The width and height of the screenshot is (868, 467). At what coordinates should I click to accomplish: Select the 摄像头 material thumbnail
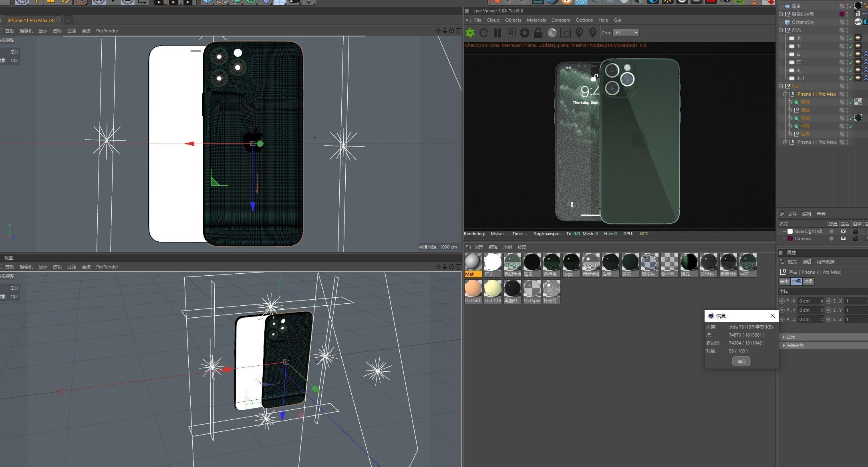650,265
